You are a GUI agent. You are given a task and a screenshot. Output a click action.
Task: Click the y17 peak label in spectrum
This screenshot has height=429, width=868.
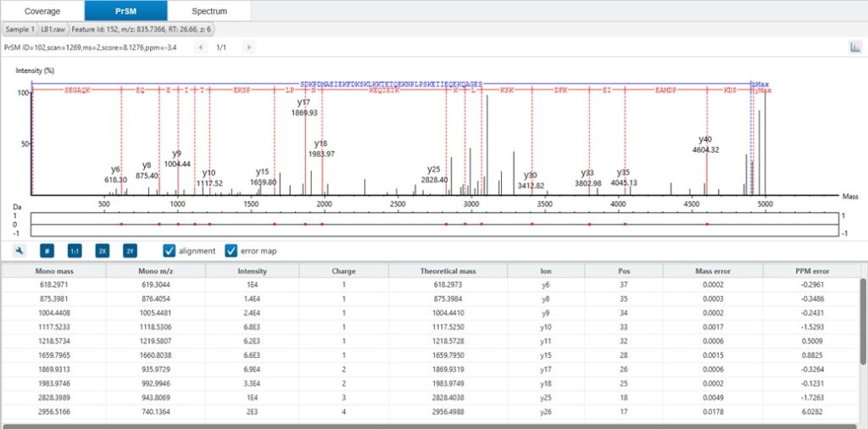(303, 103)
